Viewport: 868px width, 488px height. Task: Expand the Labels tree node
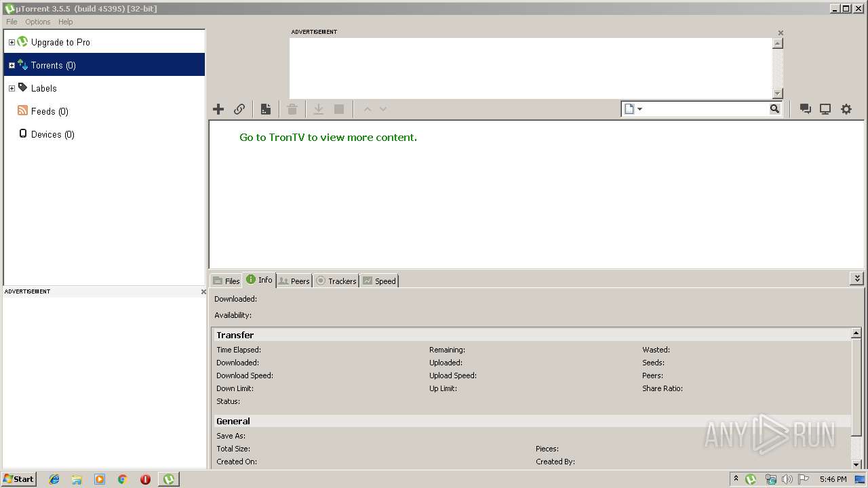pyautogui.click(x=12, y=88)
